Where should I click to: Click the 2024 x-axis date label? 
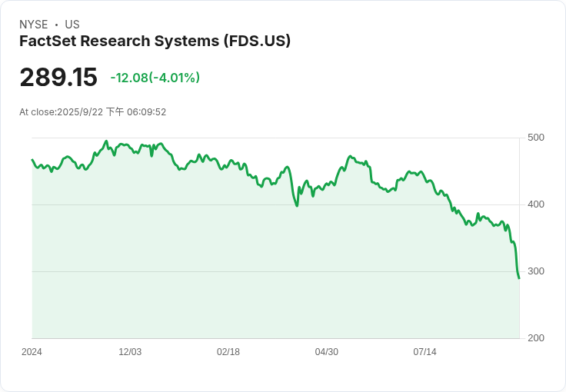click(32, 352)
